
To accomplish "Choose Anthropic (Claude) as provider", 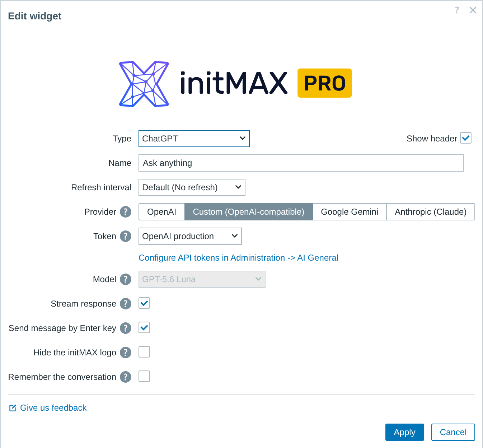I will 431,212.
